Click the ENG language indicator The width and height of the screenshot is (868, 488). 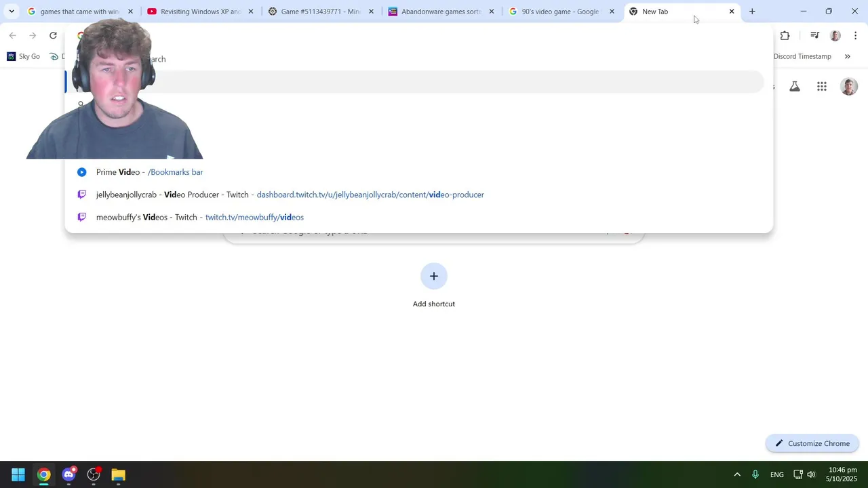coord(777,474)
